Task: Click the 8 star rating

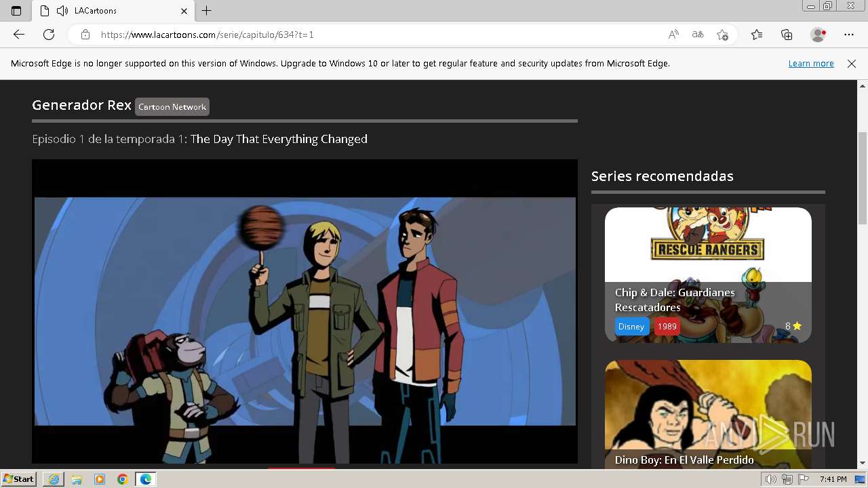Action: pos(793,326)
